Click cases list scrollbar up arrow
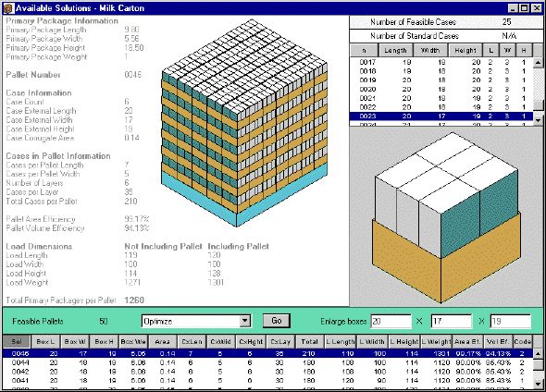546x392 pixels. pos(538,63)
